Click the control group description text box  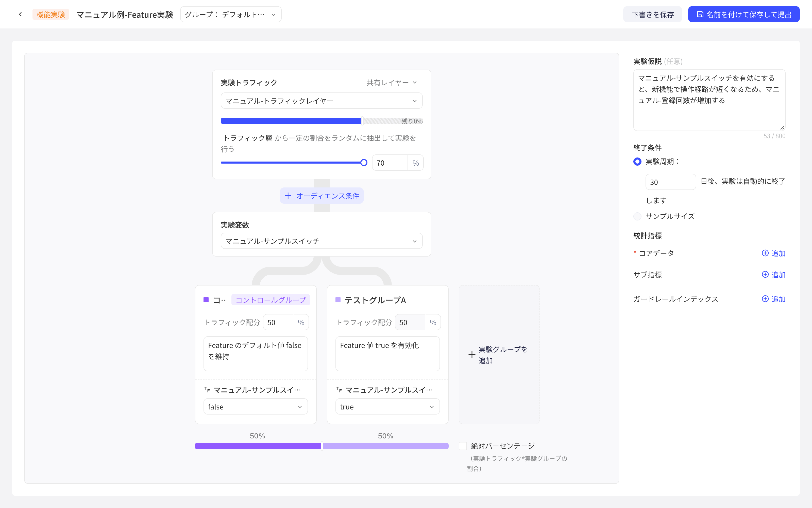click(255, 354)
